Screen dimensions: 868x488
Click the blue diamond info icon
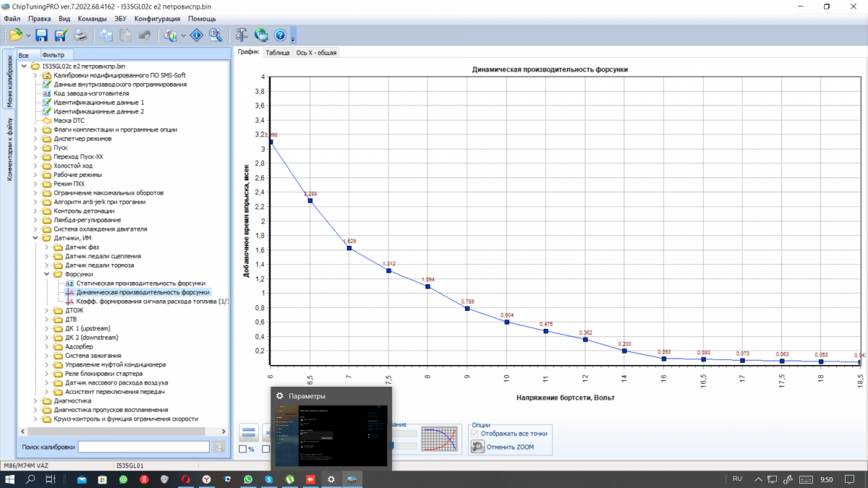tap(196, 35)
